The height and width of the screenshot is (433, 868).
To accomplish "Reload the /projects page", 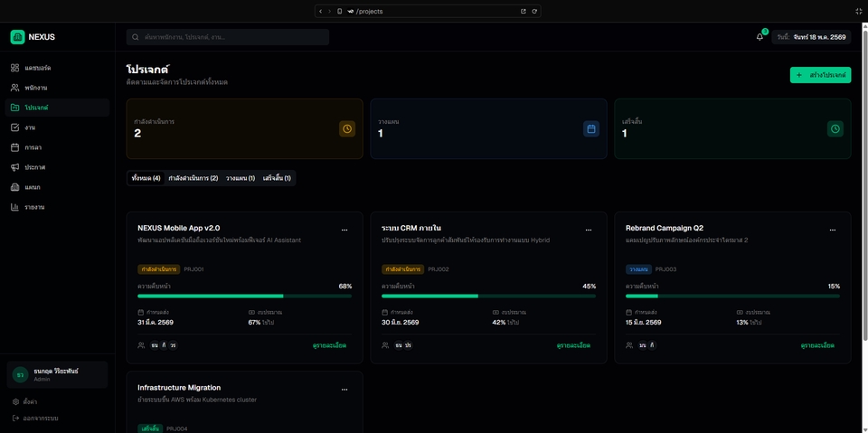I will [x=534, y=11].
